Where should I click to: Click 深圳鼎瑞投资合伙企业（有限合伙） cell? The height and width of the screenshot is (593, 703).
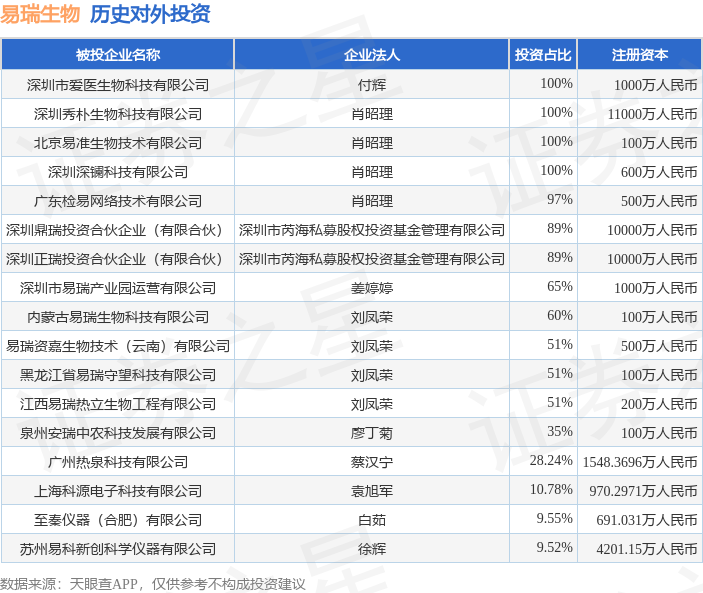pos(118,230)
